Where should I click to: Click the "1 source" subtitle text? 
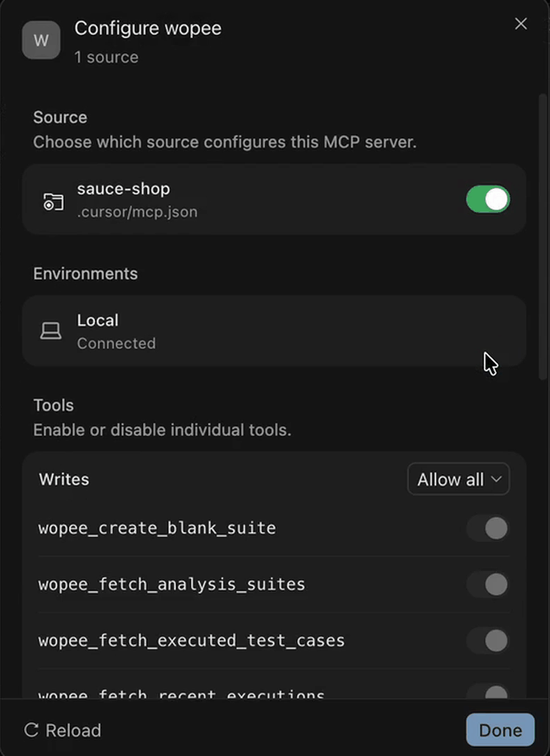[x=107, y=57]
